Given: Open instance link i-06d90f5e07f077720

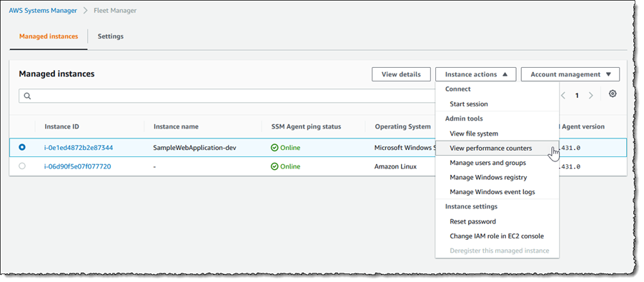Looking at the screenshot, I should [x=78, y=166].
